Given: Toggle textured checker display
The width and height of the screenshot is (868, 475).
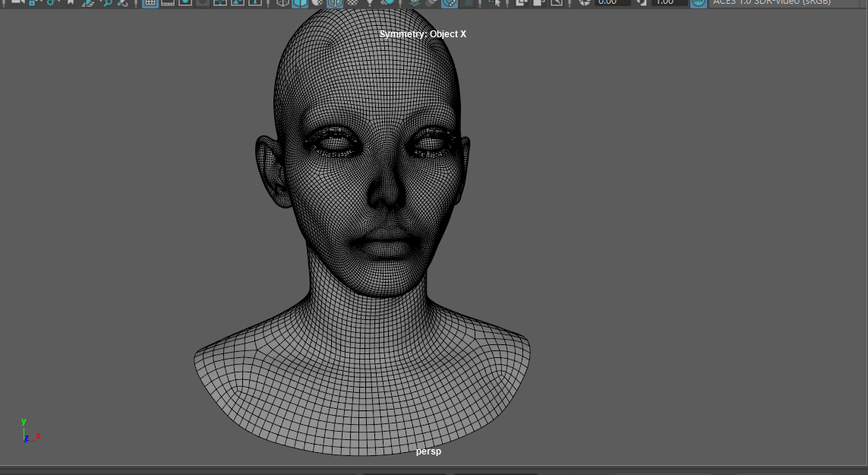Looking at the screenshot, I should [x=352, y=2].
